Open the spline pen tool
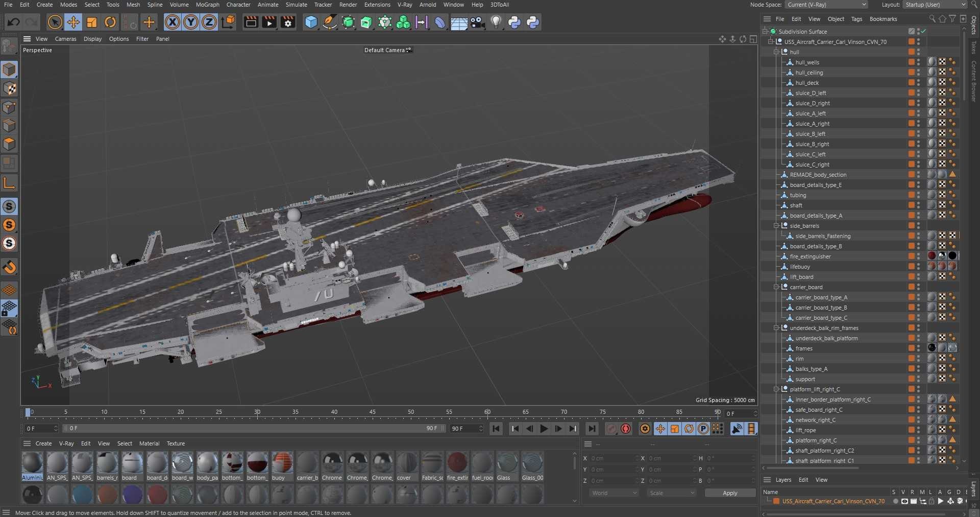980x517 pixels. click(x=330, y=22)
